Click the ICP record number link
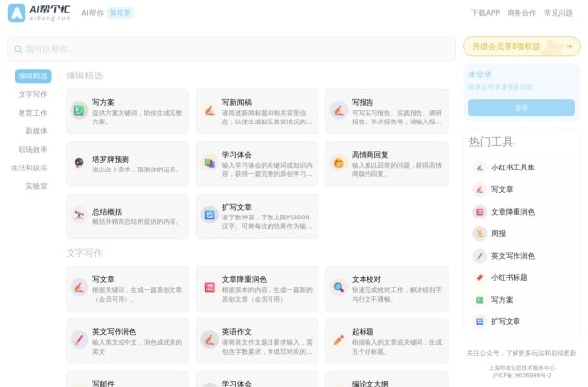Image resolution: width=588 pixels, height=387 pixels. pyautogui.click(x=521, y=375)
